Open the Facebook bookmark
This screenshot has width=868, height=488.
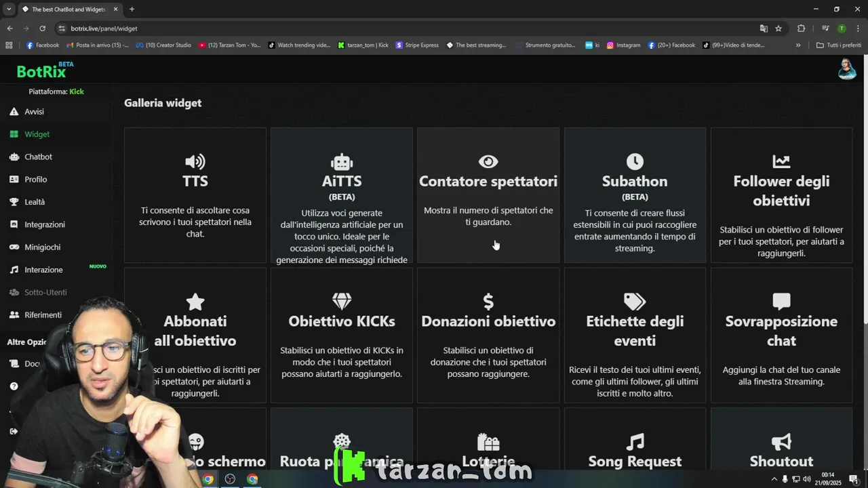(x=43, y=45)
